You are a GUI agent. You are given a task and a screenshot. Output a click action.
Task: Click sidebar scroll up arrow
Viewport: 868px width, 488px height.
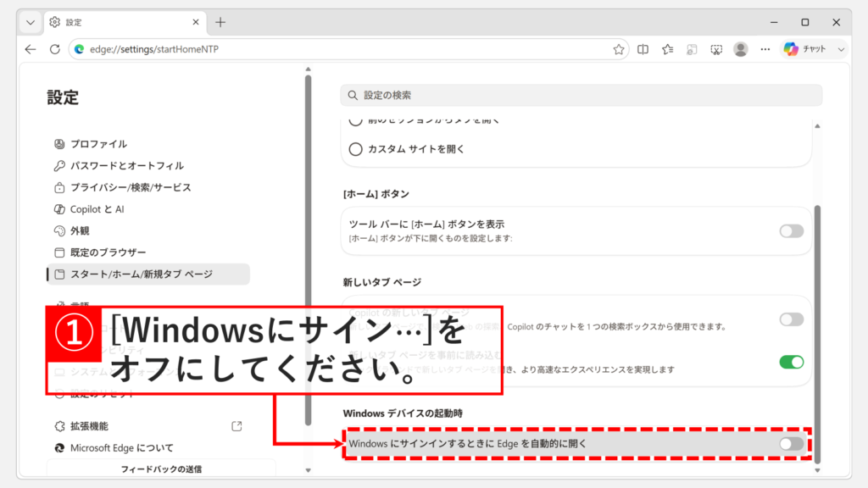click(x=309, y=69)
